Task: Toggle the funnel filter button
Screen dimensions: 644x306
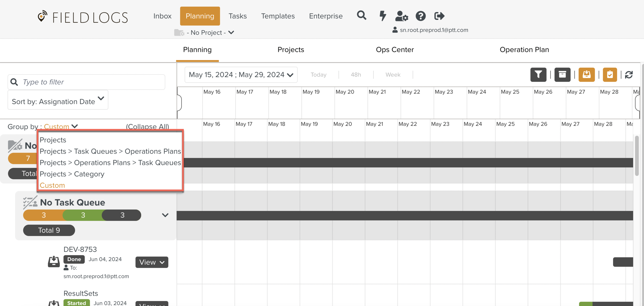Action: (538, 75)
